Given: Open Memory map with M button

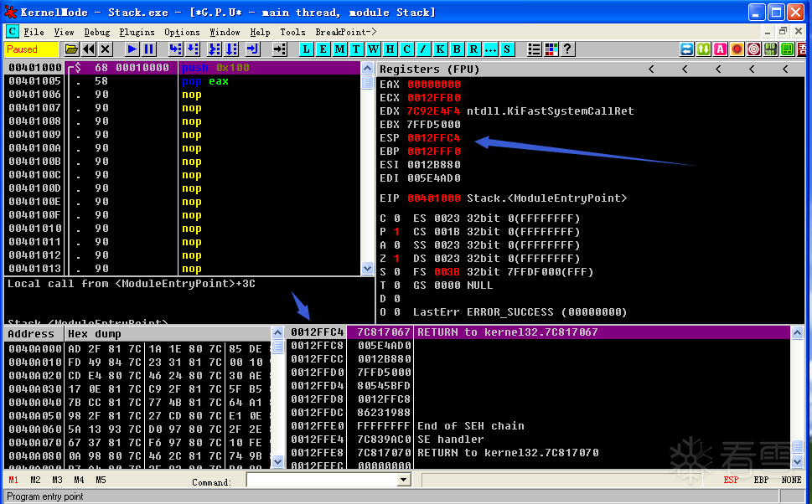Looking at the screenshot, I should [x=339, y=49].
